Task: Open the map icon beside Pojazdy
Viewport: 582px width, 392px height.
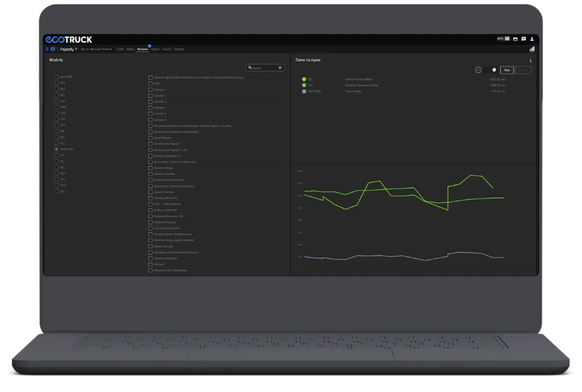Action: [x=53, y=48]
